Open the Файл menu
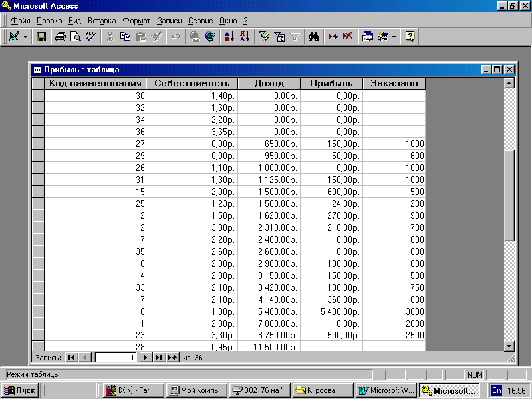Screen dimensions: 532x399 (21, 21)
